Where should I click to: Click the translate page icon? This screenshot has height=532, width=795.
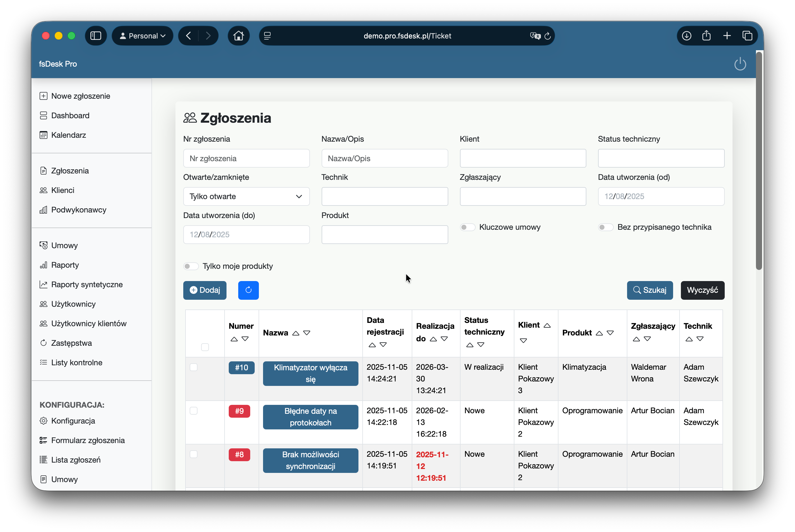[x=535, y=36]
